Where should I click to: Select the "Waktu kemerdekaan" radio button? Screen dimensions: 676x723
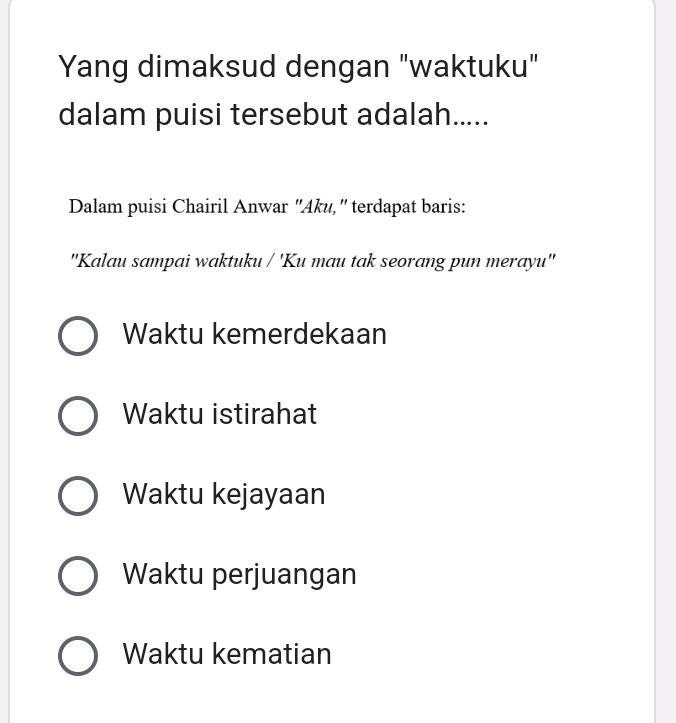click(78, 336)
